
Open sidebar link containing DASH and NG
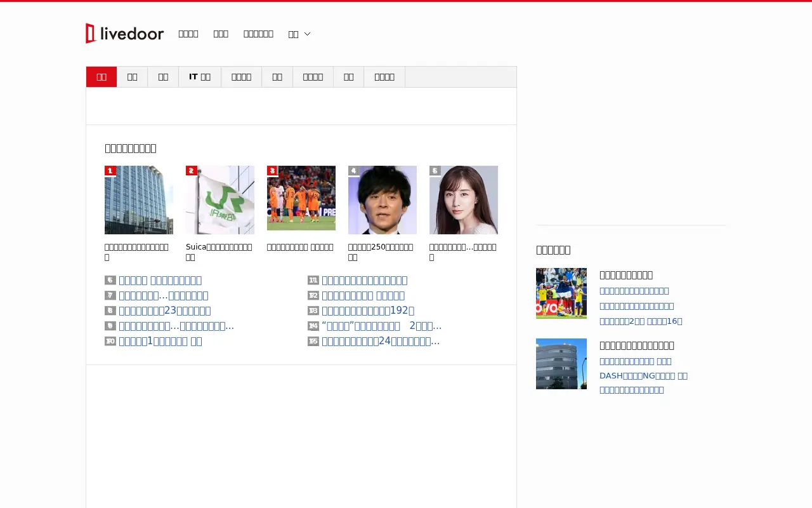[x=643, y=375]
